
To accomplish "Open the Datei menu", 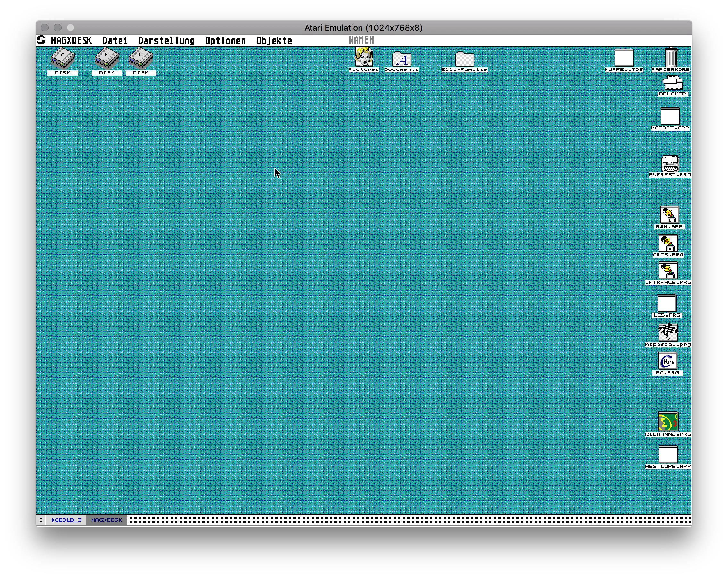I will (x=115, y=40).
